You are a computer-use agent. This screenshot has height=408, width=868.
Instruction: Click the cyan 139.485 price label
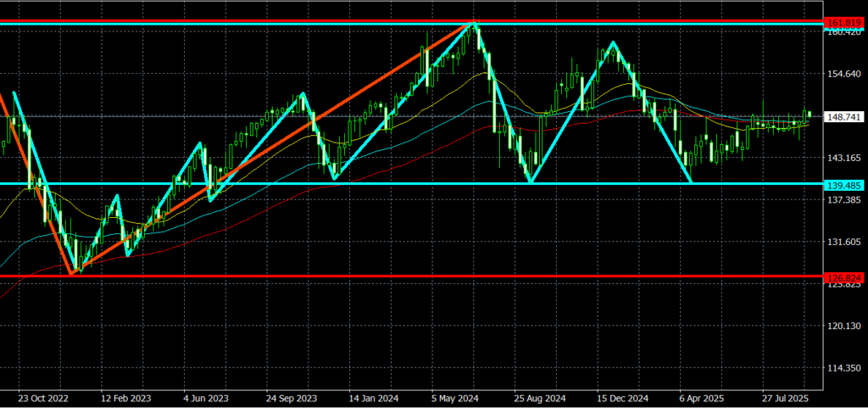pos(845,184)
